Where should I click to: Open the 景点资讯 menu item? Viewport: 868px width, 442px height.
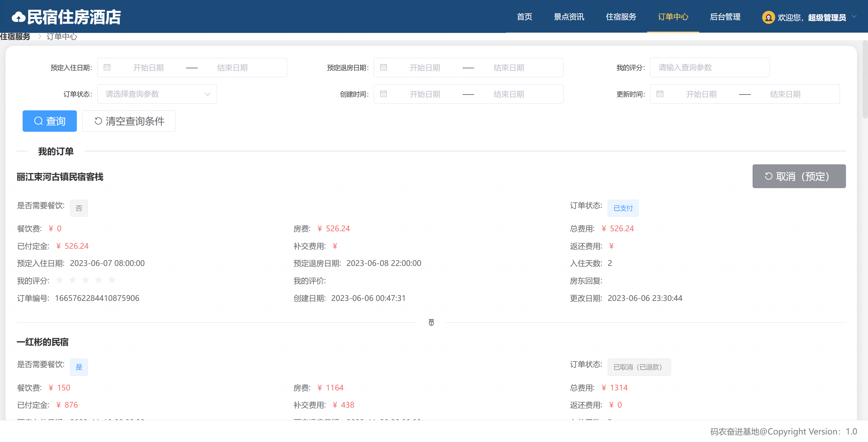[x=569, y=17]
